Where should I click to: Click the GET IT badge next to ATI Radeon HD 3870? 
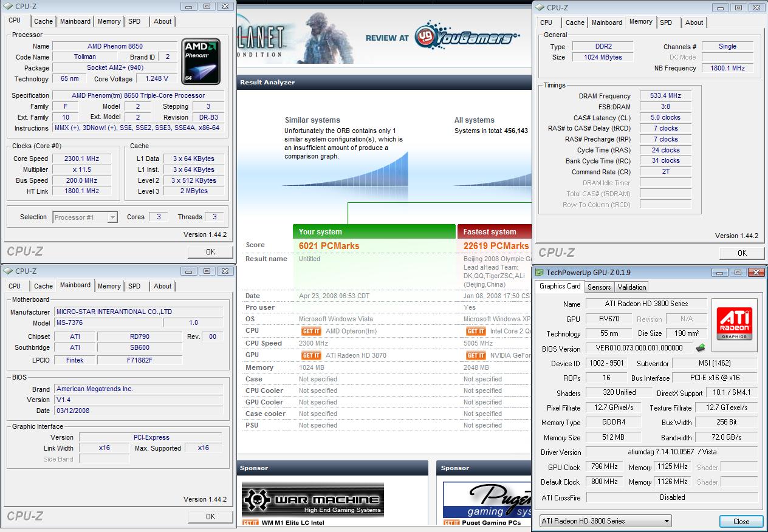click(x=311, y=355)
